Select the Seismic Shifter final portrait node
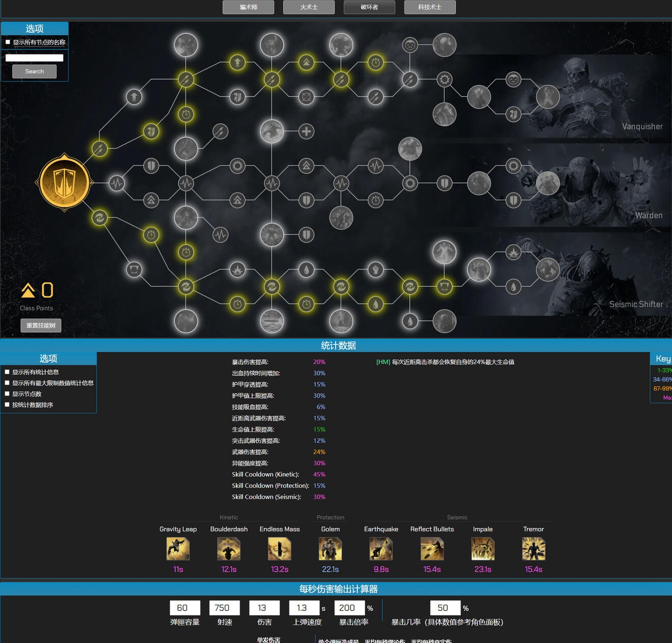The width and height of the screenshot is (672, 643). point(548,269)
